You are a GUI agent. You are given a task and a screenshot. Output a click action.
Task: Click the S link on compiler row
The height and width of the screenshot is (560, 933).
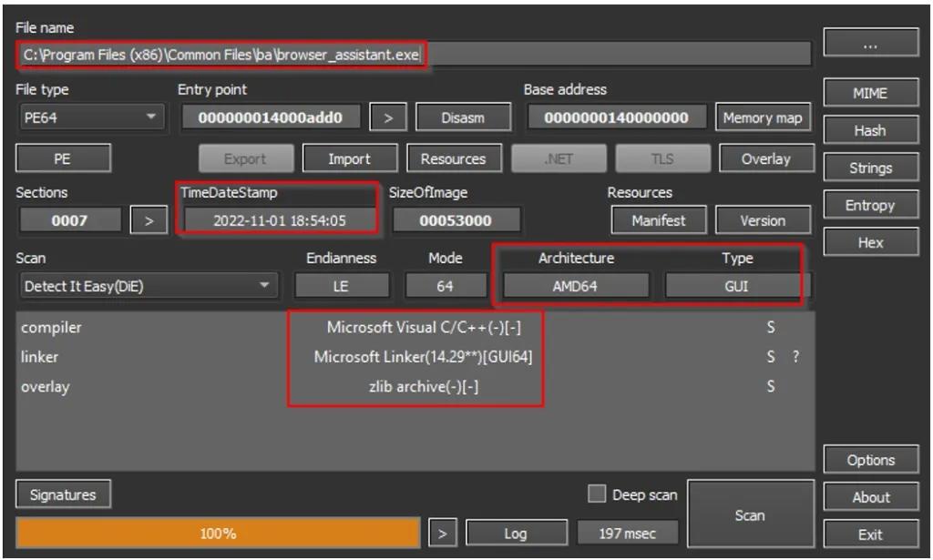pos(771,327)
